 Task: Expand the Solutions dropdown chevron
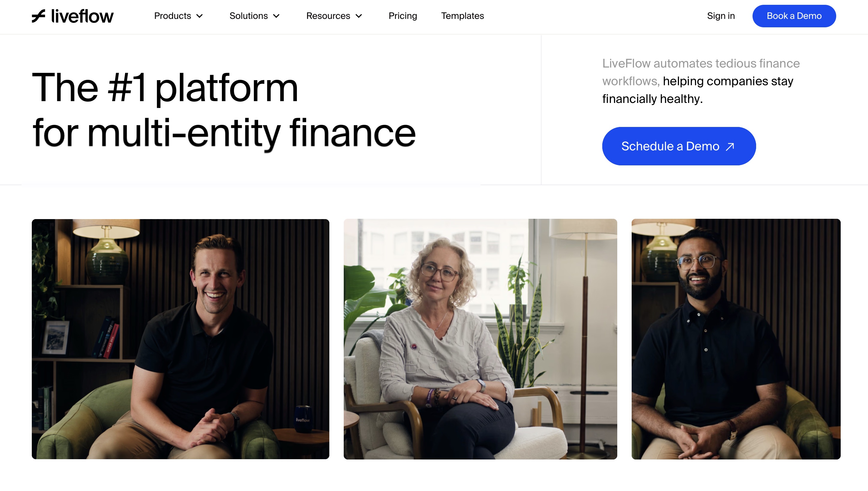pyautogui.click(x=276, y=16)
